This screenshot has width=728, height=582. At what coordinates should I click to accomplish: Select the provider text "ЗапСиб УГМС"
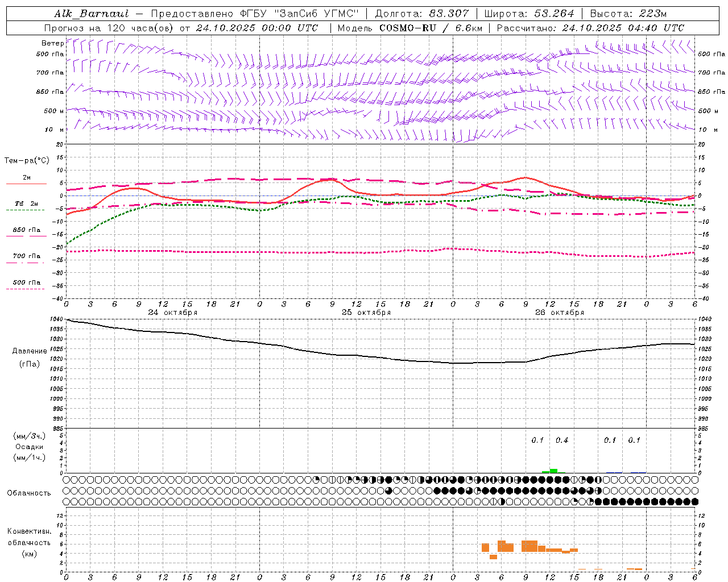(x=317, y=14)
